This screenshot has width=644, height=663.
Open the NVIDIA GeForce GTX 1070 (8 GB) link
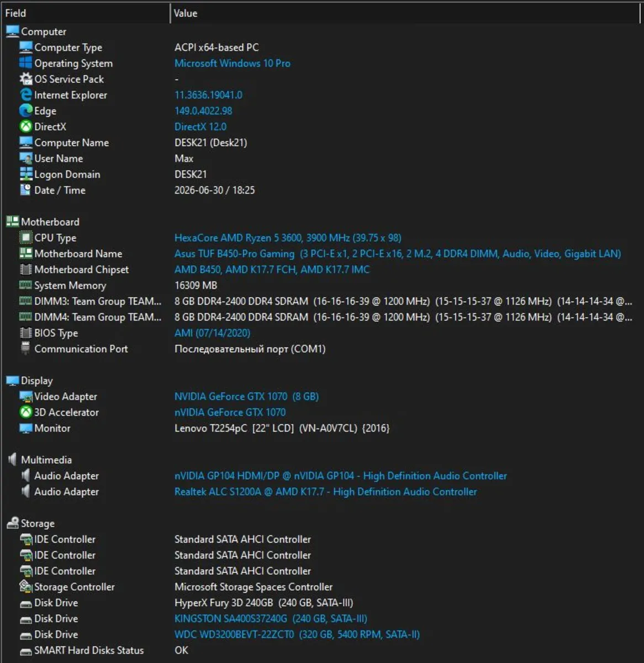[x=246, y=397]
